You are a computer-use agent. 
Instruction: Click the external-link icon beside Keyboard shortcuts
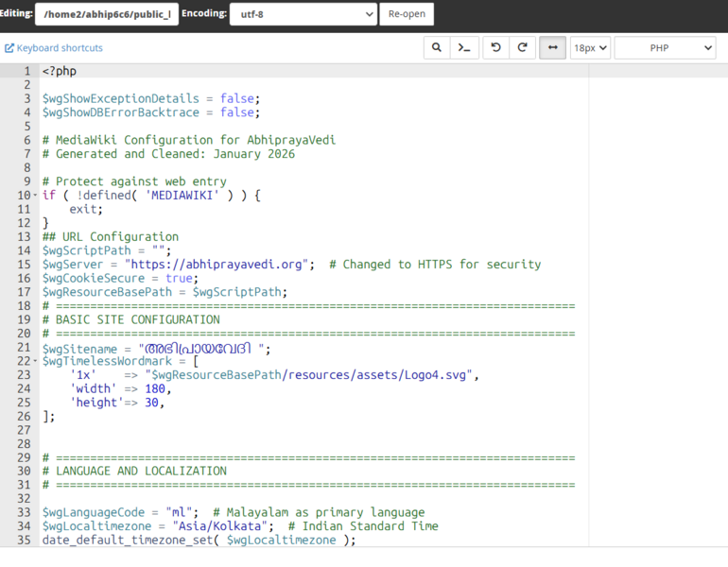pyautogui.click(x=9, y=48)
